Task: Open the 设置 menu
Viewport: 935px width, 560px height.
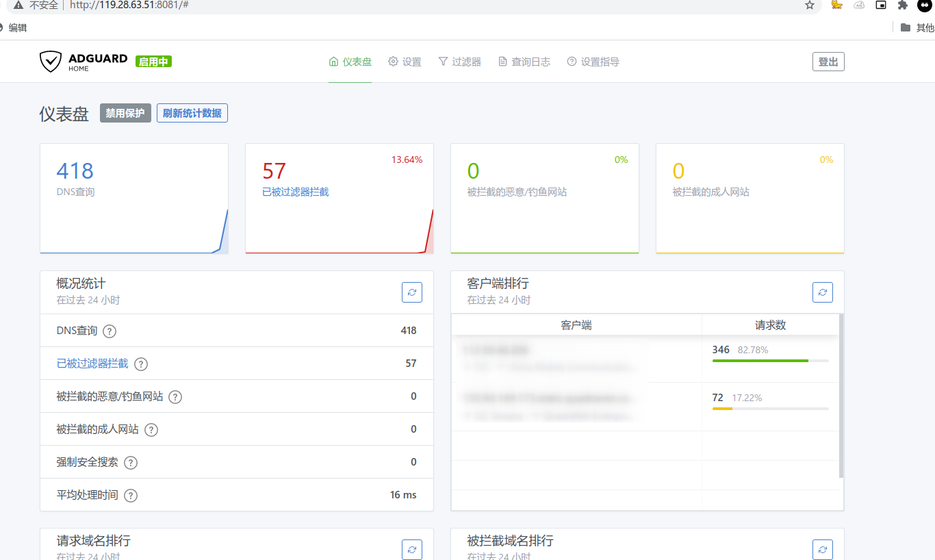Action: coord(405,62)
